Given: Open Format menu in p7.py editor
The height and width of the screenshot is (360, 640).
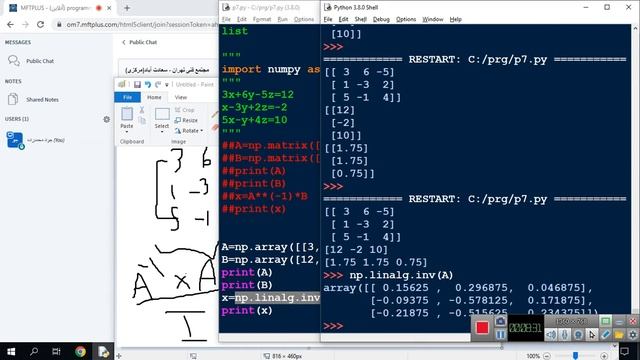Looking at the screenshot, I should coord(262,19).
